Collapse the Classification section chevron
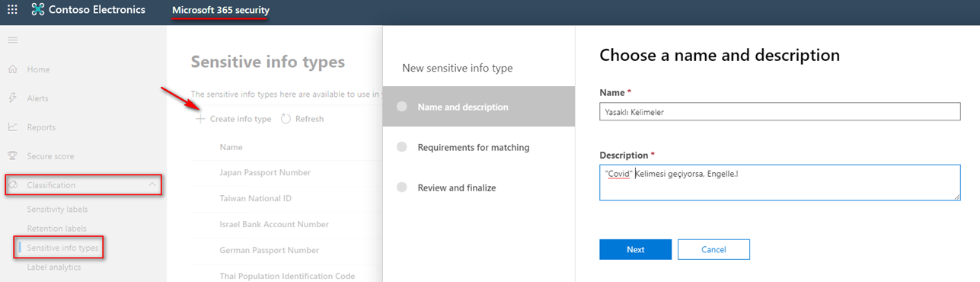980x282 pixels. click(x=152, y=184)
